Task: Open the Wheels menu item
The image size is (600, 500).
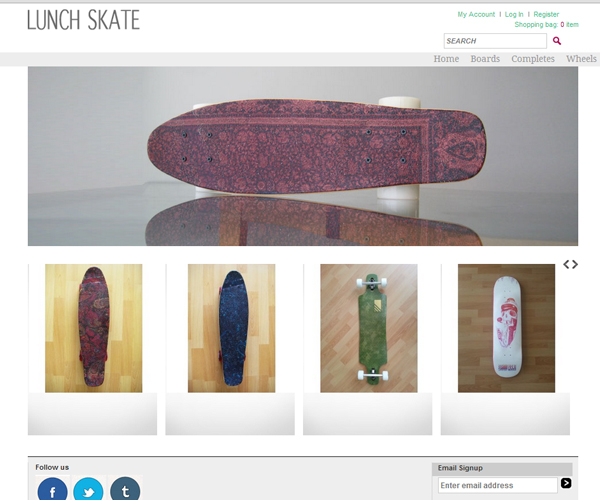Action: click(581, 59)
